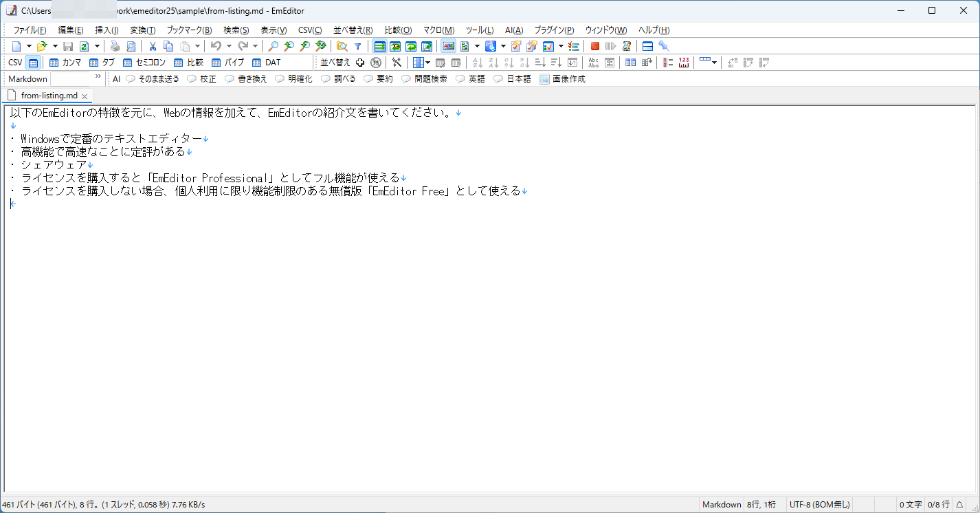Image resolution: width=980 pixels, height=513 pixels.
Task: Open the Paste dropdown arrow
Action: 198,46
